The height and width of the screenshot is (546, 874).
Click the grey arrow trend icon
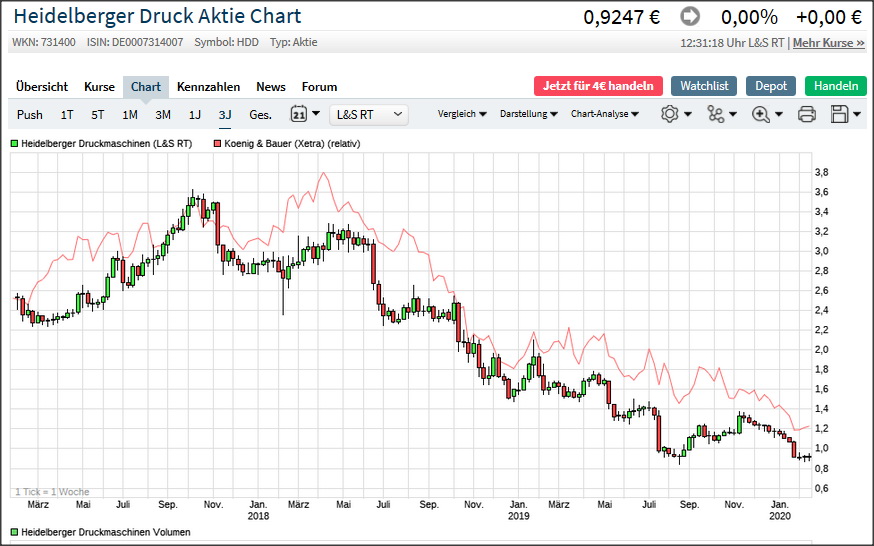tap(690, 17)
